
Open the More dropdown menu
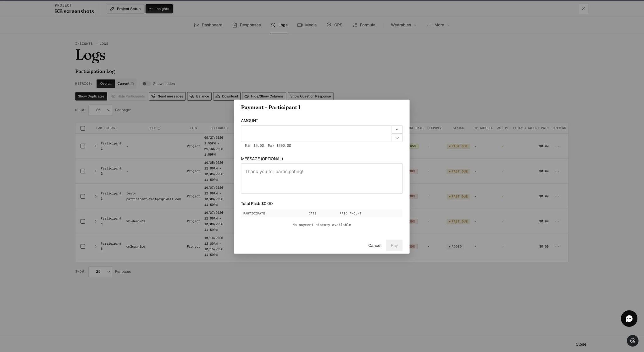coord(438,25)
